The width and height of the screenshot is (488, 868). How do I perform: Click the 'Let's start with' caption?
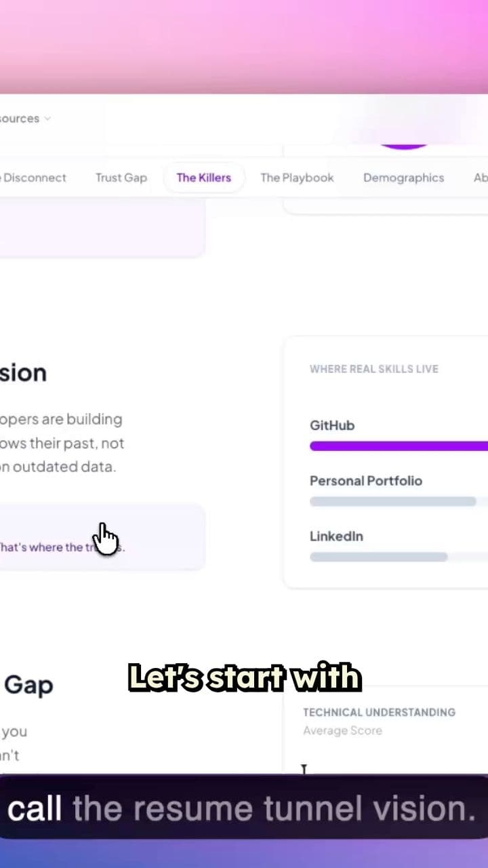pos(245,677)
